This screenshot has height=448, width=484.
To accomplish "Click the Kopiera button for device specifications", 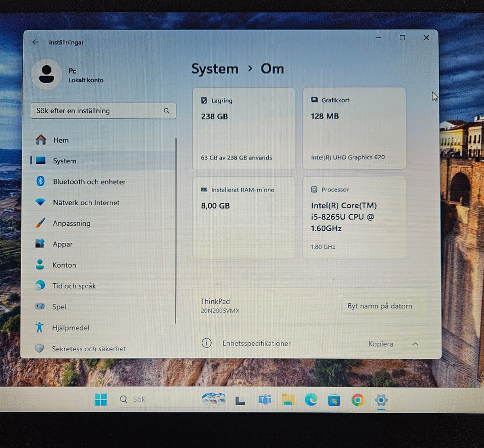I will 381,344.
